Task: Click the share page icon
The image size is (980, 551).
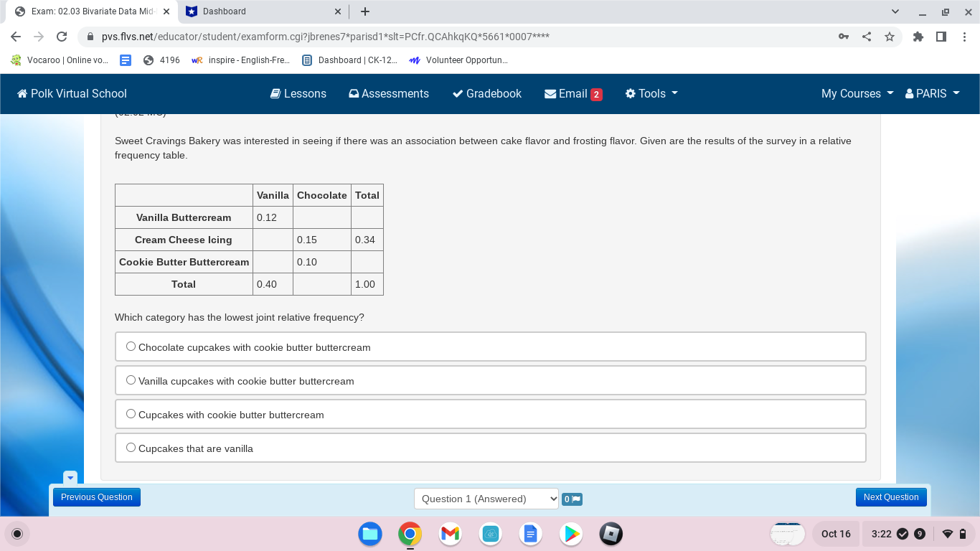Action: (867, 37)
